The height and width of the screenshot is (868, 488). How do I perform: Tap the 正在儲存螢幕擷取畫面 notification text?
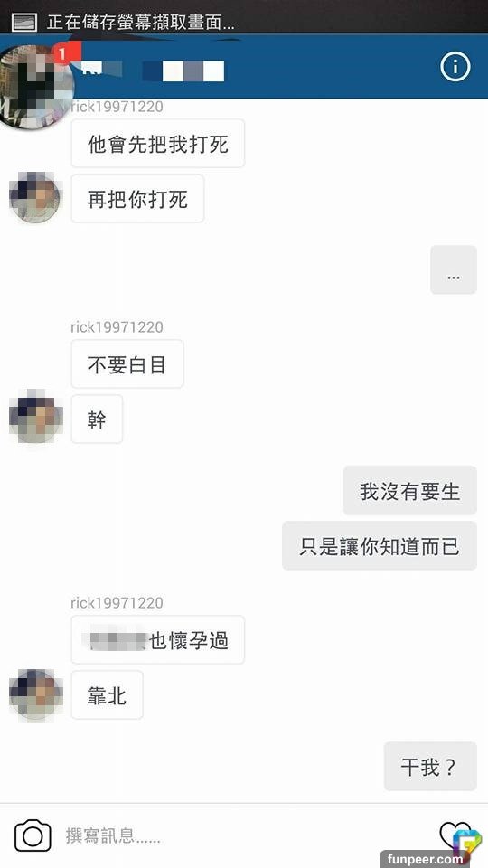point(141,22)
